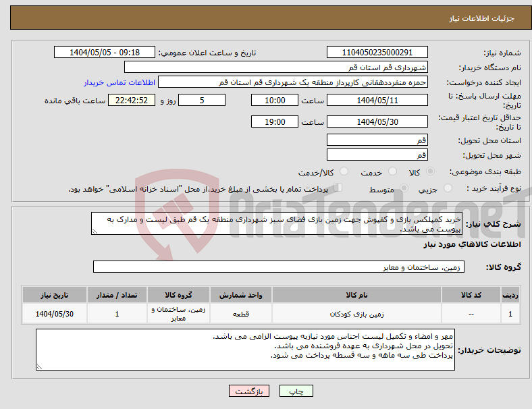This screenshot has width=532, height=409.
Task: Click the buyer notes text area
Action: click(245, 350)
